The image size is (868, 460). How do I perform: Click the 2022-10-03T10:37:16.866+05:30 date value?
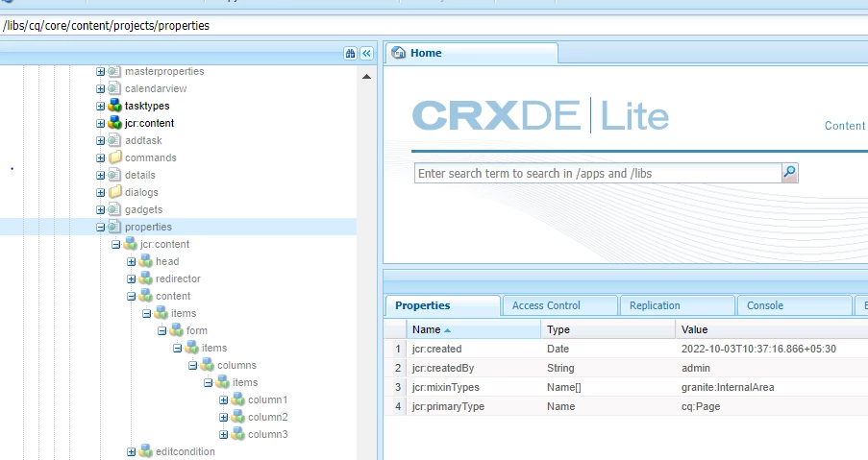pos(758,349)
